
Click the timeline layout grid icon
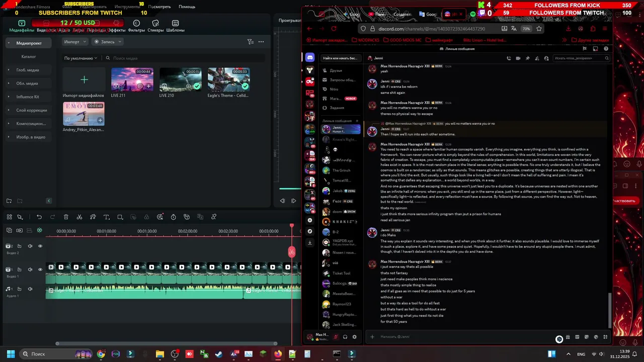[9, 217]
